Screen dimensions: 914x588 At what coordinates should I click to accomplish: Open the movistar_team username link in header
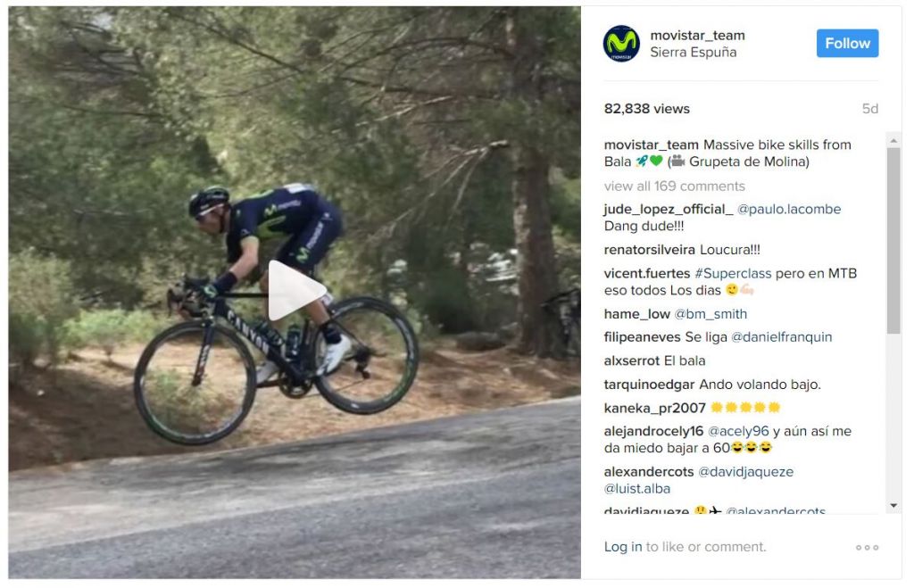click(697, 36)
